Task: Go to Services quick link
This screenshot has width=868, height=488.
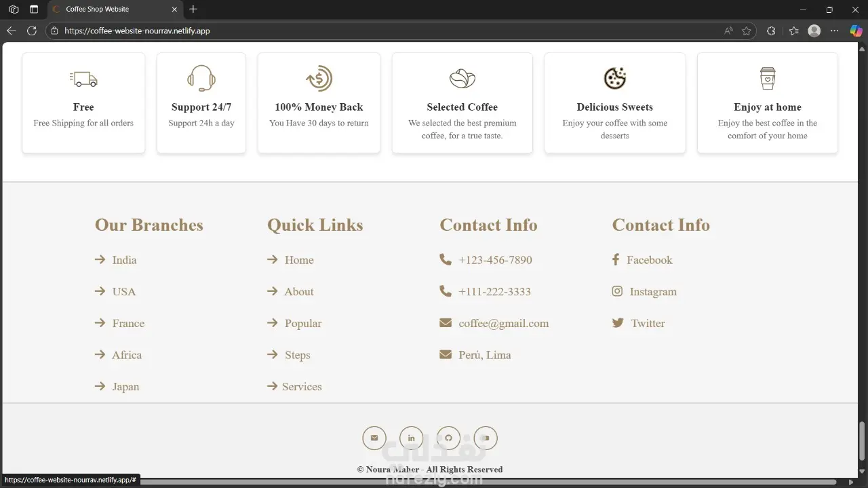Action: (302, 387)
